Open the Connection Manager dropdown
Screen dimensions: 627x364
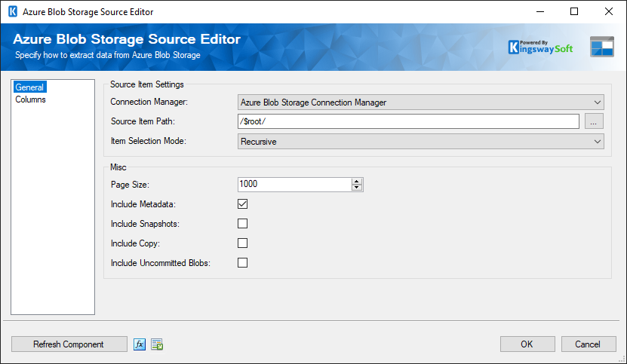[x=421, y=102]
